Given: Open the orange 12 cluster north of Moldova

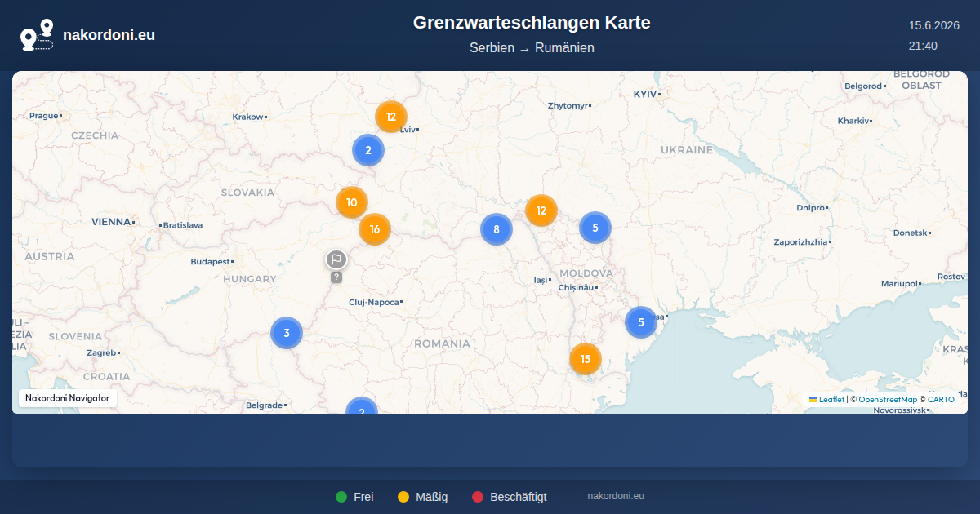Looking at the screenshot, I should (541, 210).
